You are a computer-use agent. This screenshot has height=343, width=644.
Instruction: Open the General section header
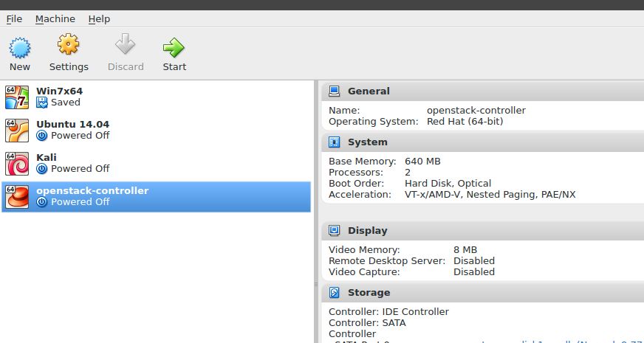click(x=482, y=91)
